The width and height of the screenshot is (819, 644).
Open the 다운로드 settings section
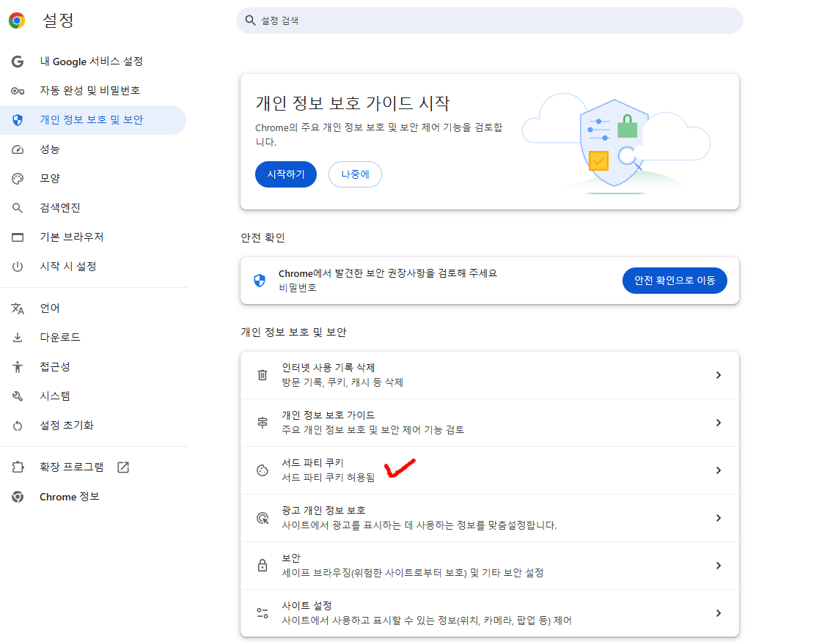point(93,338)
